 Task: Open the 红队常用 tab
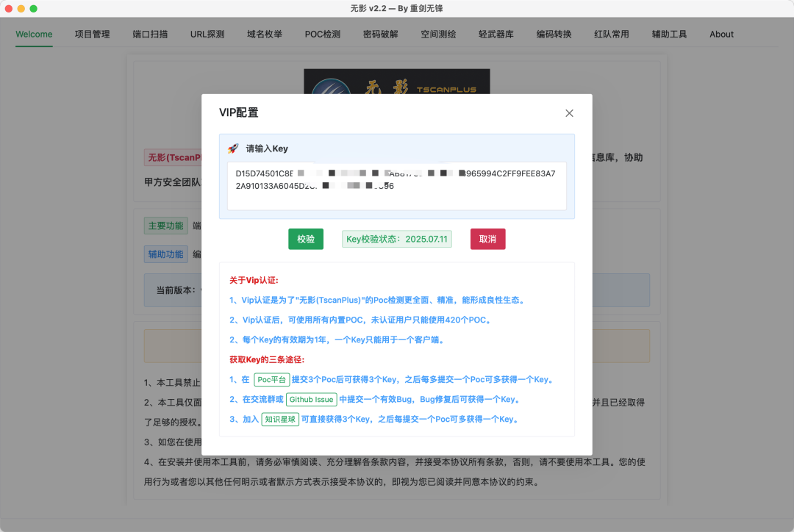611,34
